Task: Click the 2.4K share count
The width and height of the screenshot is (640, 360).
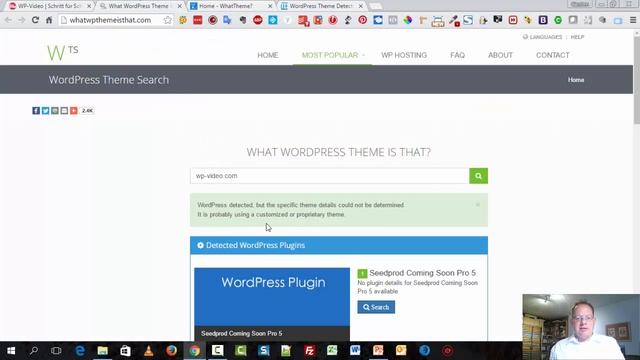Action: 87,111
